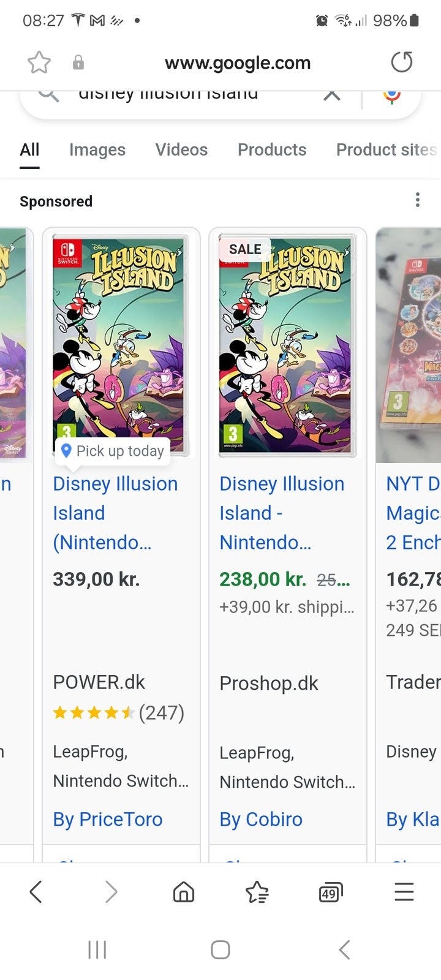This screenshot has width=441, height=980.
Task: Tap the reload page icon
Action: pyautogui.click(x=402, y=62)
